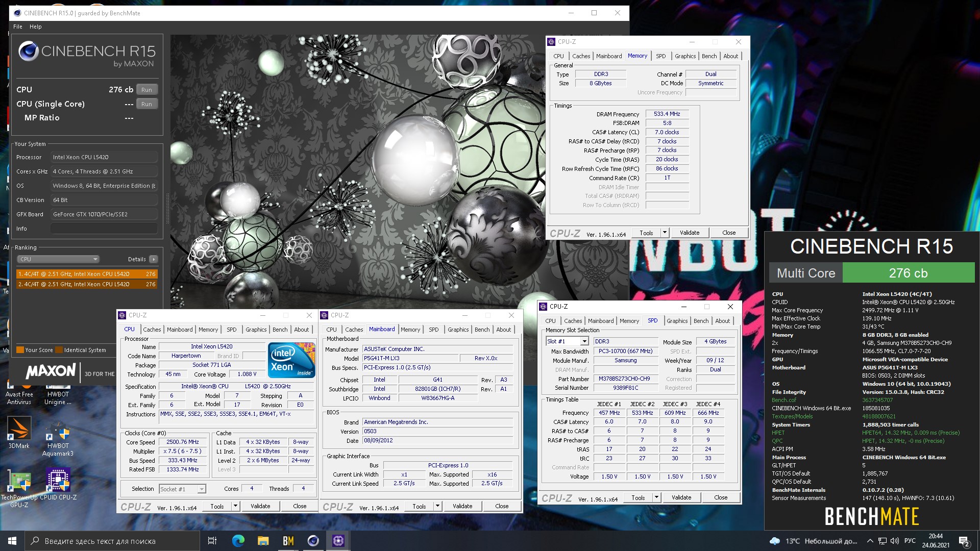
Task: Run the CPU Single Core benchmark
Action: click(x=147, y=104)
